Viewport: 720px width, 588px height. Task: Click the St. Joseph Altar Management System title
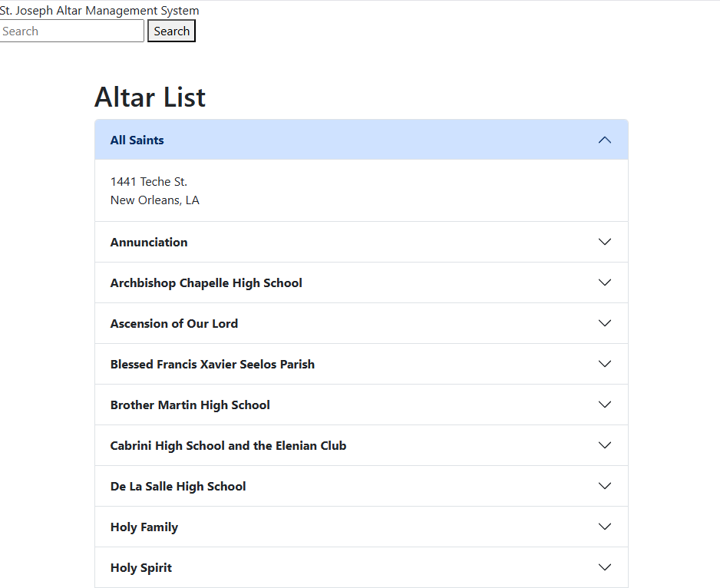pyautogui.click(x=100, y=11)
